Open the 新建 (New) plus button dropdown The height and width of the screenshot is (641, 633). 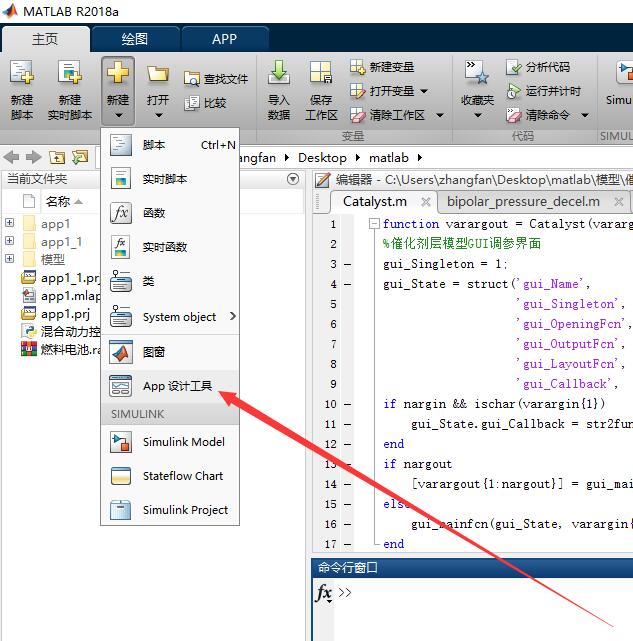(x=118, y=91)
